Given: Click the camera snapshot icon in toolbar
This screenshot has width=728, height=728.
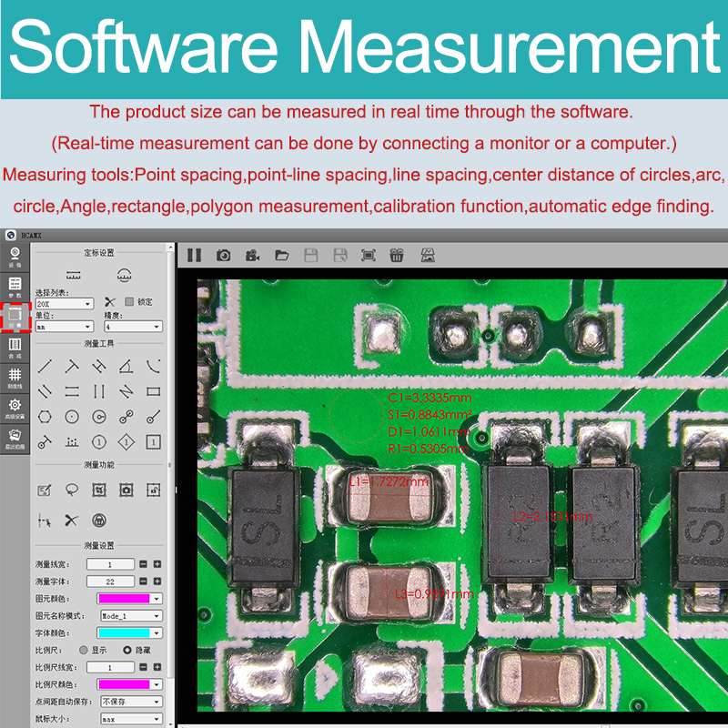Looking at the screenshot, I should tap(223, 256).
